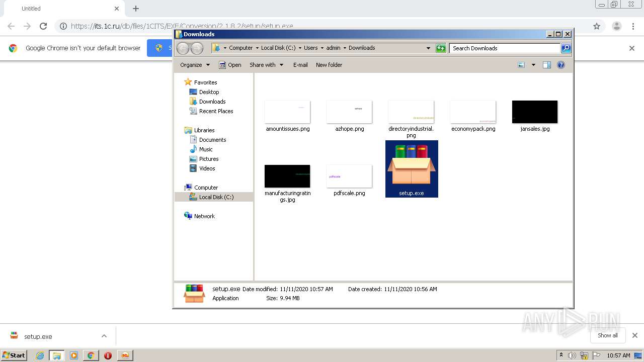Toggle the preview pane icon
This screenshot has width=644, height=362.
[x=547, y=65]
